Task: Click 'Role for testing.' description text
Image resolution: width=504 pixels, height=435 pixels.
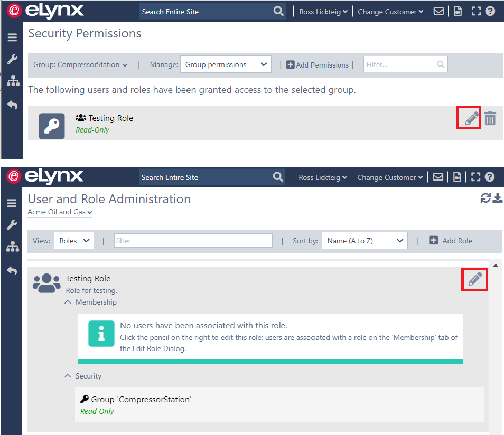Action: pos(91,290)
